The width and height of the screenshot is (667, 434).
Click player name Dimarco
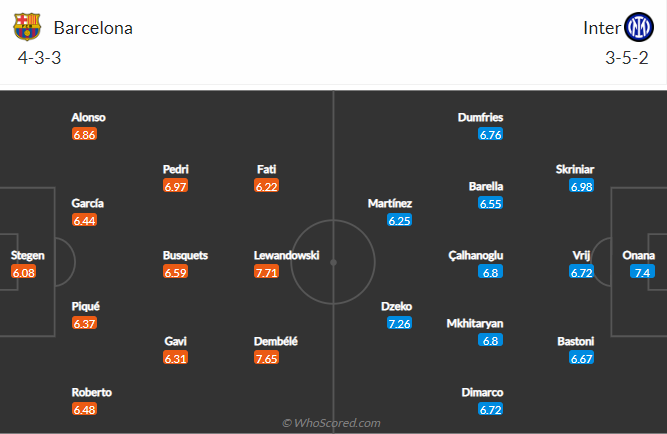coord(482,392)
